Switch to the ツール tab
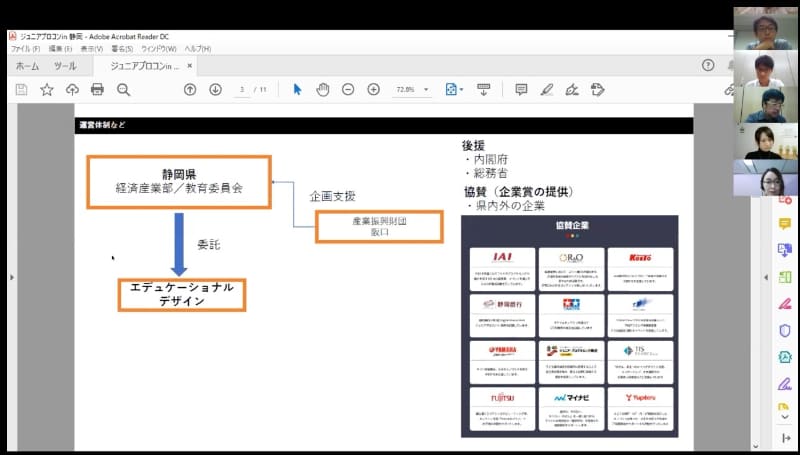Screen dimensions: 800x455 coord(65,66)
